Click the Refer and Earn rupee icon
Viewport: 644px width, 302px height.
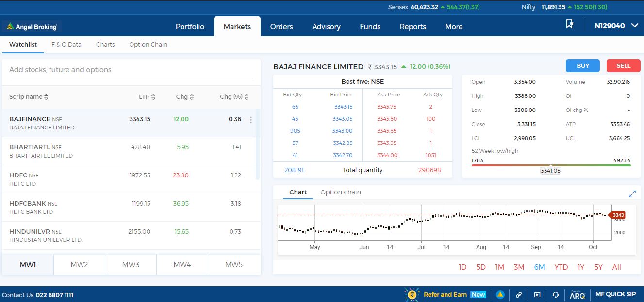pos(412,294)
